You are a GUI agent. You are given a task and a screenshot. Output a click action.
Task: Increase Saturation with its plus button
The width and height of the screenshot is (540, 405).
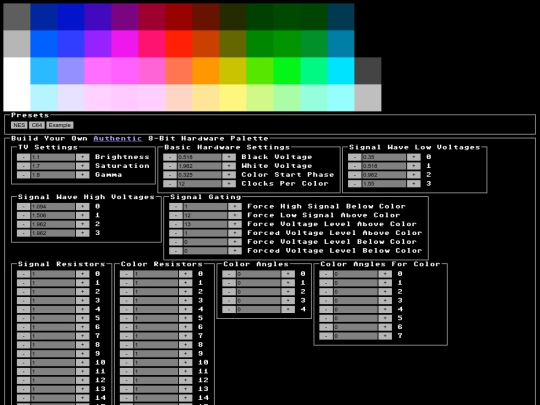[x=83, y=166]
